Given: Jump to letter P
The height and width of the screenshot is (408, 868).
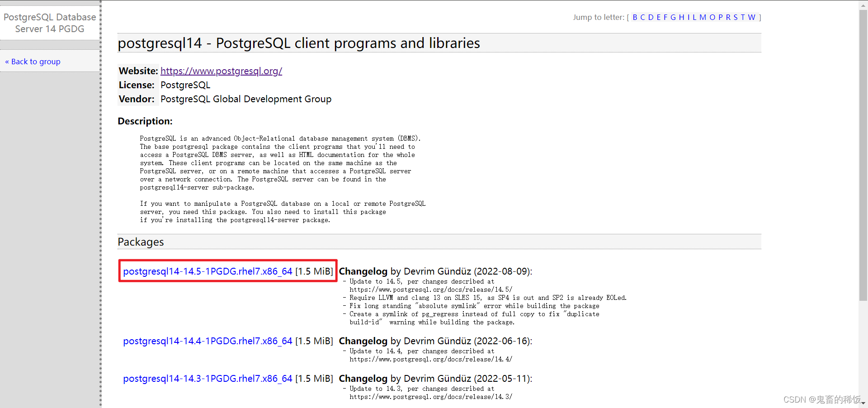Looking at the screenshot, I should [721, 17].
